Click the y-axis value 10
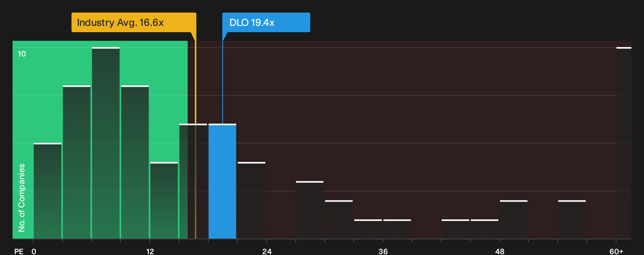644x255 pixels. (22, 54)
